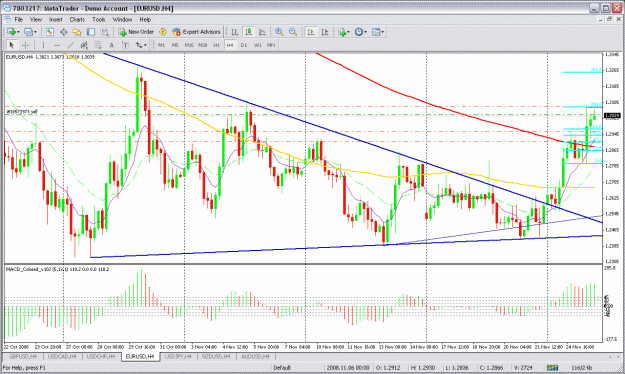Open the Templates toolbar icon
Viewport: 625px width, 374px height.
click(x=375, y=32)
